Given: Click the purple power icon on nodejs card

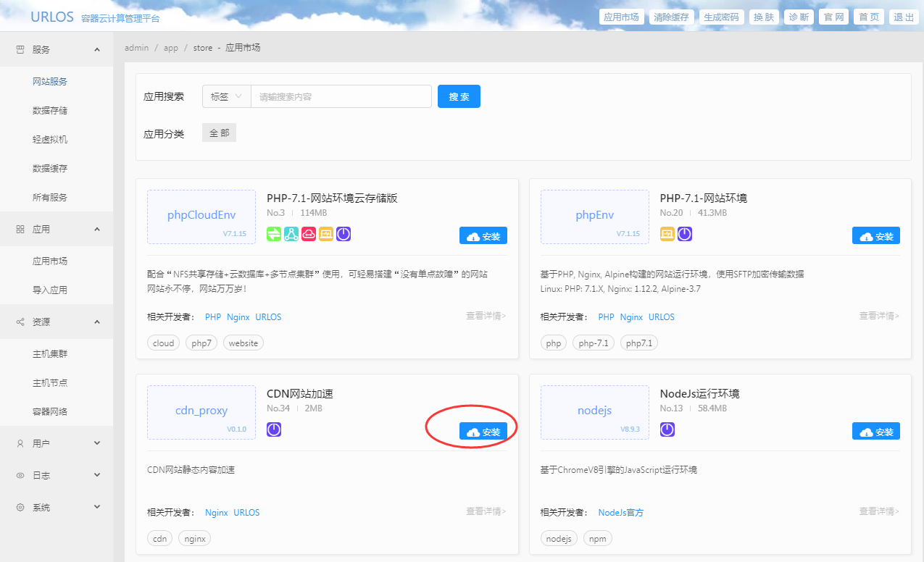Looking at the screenshot, I should pos(667,429).
